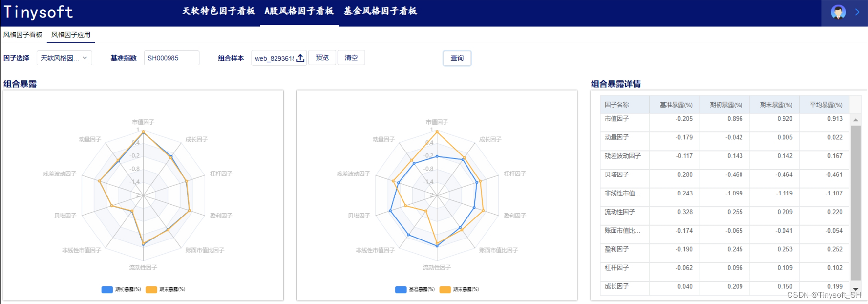The height and width of the screenshot is (304, 868).
Task: Select the 非线性市值... table row name
Action: (x=622, y=193)
